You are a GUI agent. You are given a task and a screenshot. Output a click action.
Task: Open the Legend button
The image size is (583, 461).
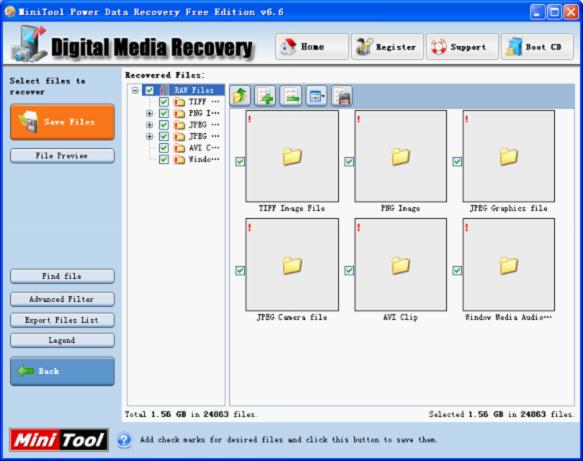point(62,341)
